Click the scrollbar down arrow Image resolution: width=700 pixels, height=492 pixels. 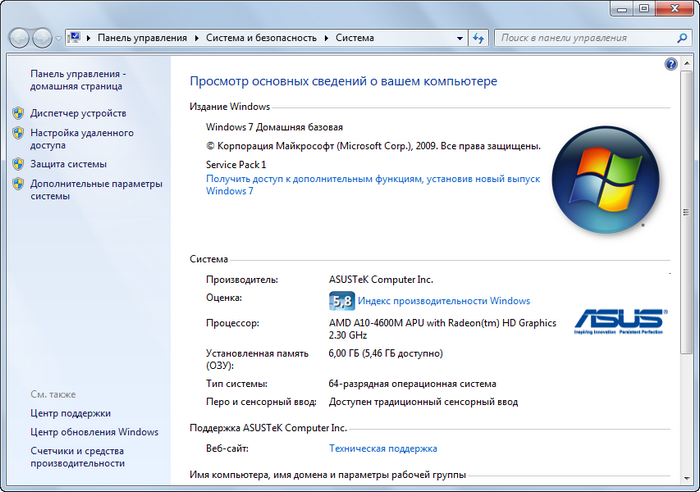pyautogui.click(x=686, y=478)
